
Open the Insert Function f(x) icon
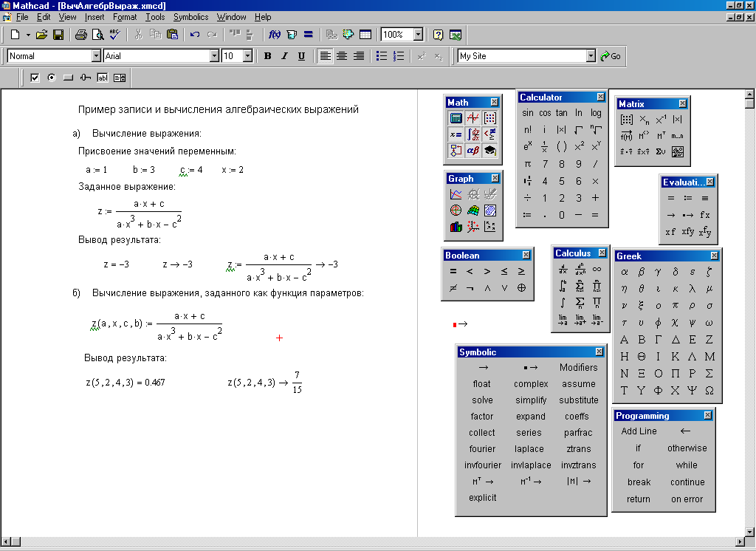point(275,35)
